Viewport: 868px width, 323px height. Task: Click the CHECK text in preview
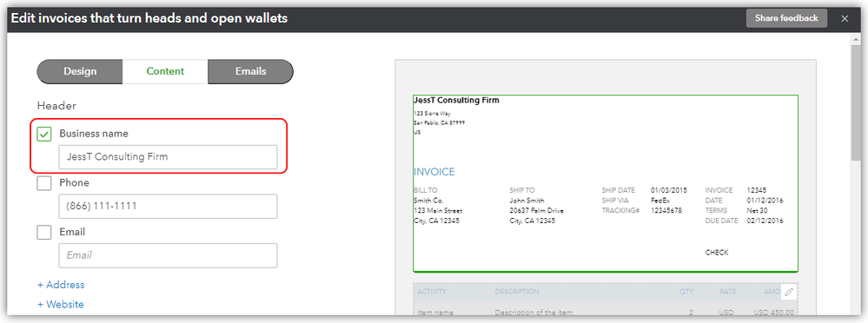tap(716, 253)
